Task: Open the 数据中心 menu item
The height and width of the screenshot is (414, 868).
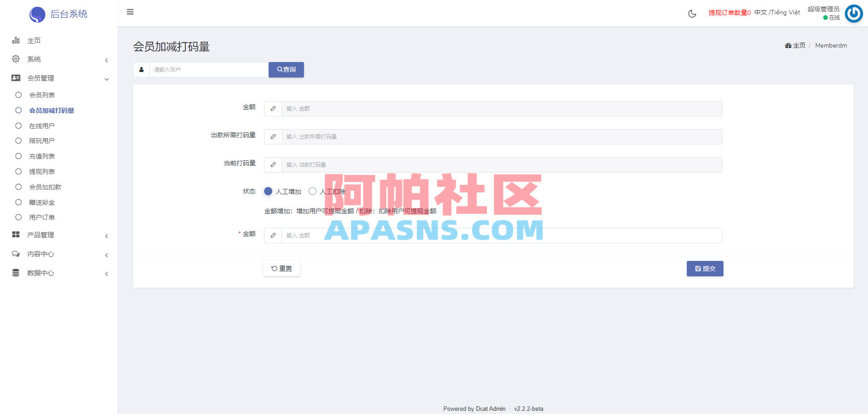Action: [x=42, y=273]
